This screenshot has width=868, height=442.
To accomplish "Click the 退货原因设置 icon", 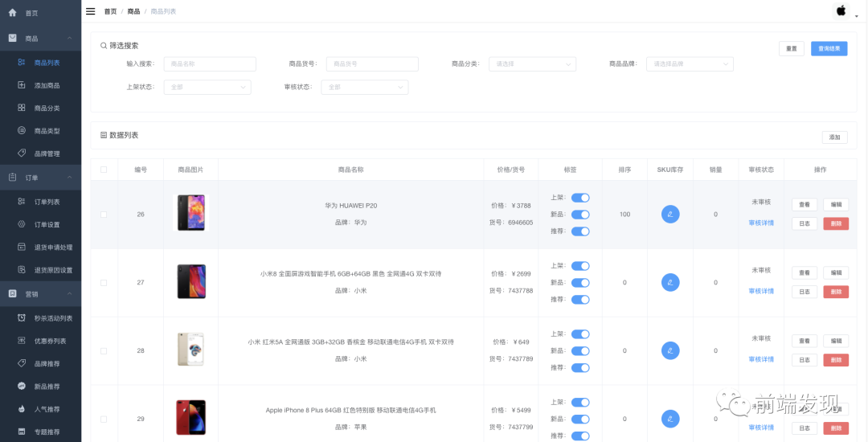I will click(22, 269).
